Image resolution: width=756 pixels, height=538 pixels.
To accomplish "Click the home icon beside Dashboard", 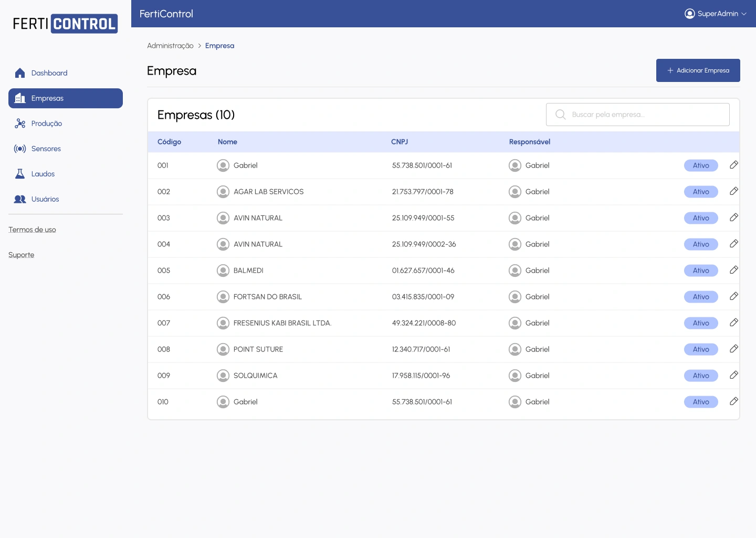I will pyautogui.click(x=20, y=73).
